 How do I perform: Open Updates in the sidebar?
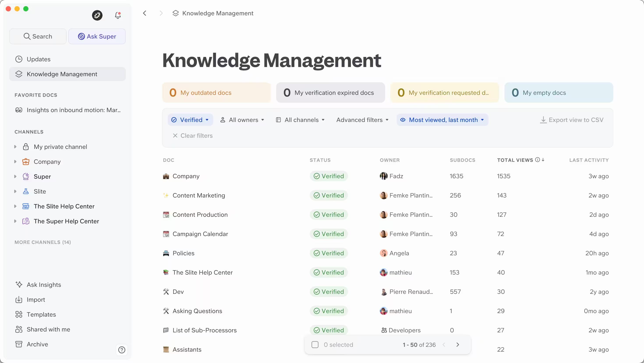tap(67, 59)
